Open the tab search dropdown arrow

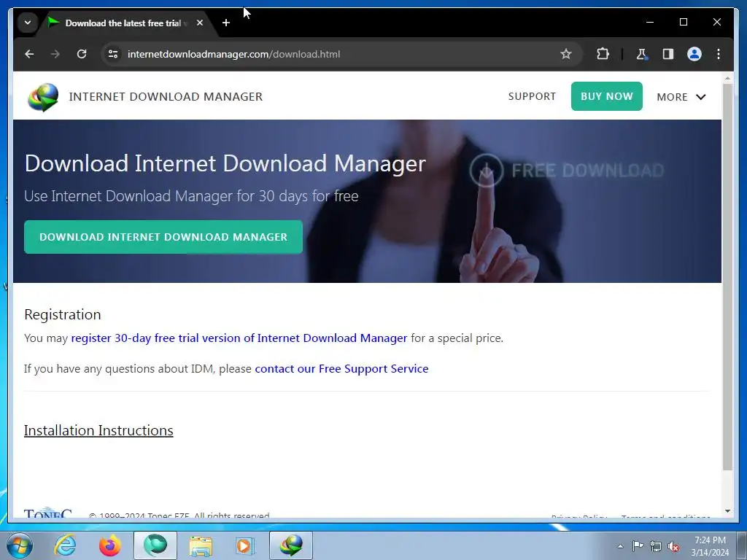(28, 23)
